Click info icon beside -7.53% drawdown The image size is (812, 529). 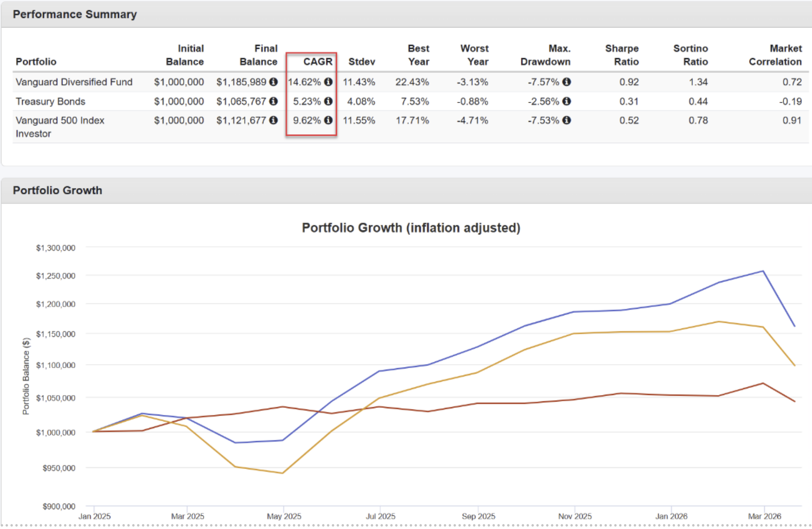[x=567, y=120]
